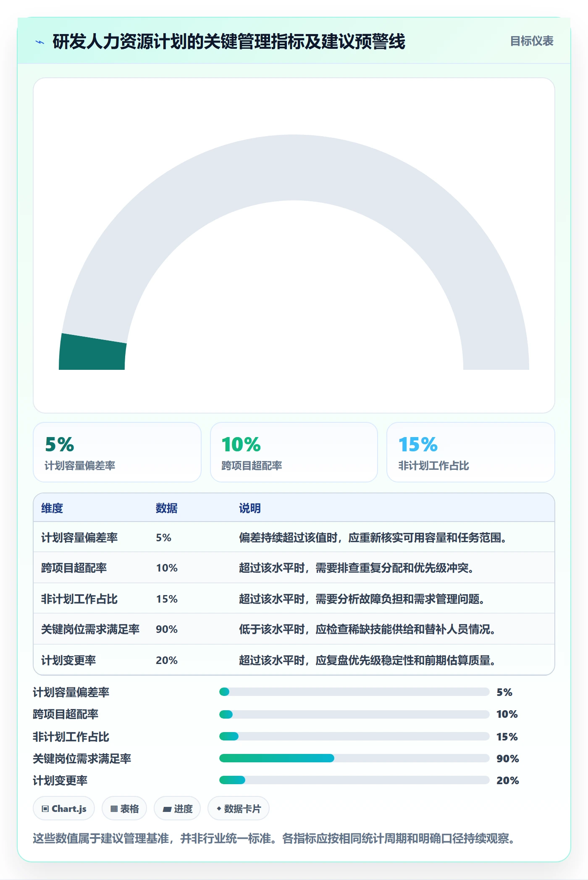
Task: Click the grey unfilled gauge arc
Action: click(294, 167)
